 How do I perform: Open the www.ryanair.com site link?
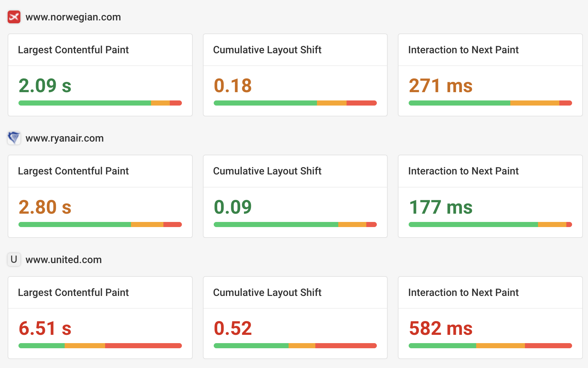click(x=64, y=138)
